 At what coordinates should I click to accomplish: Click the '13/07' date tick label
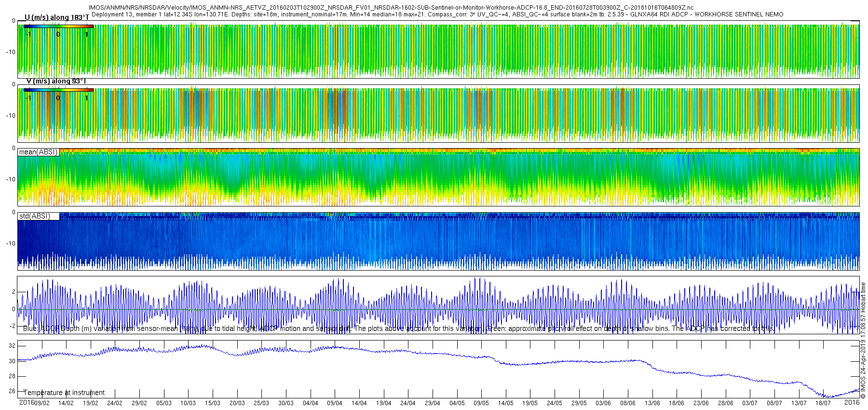[x=799, y=403]
